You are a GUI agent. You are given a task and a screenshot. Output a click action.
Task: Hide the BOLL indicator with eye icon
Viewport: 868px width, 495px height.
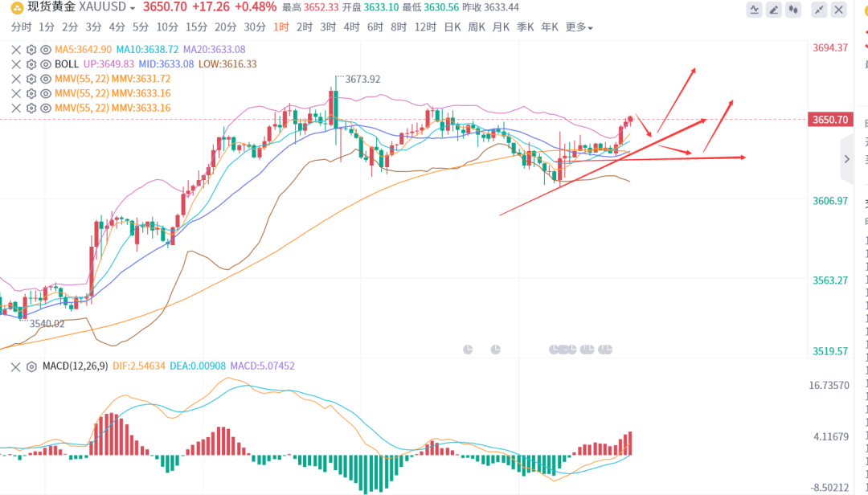click(46, 64)
